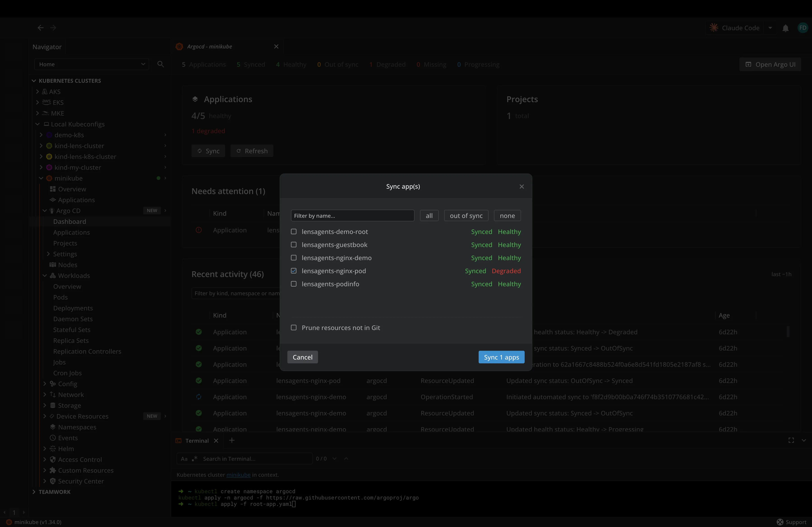The image size is (812, 527).
Task: Open the Deployments item
Action: click(73, 308)
